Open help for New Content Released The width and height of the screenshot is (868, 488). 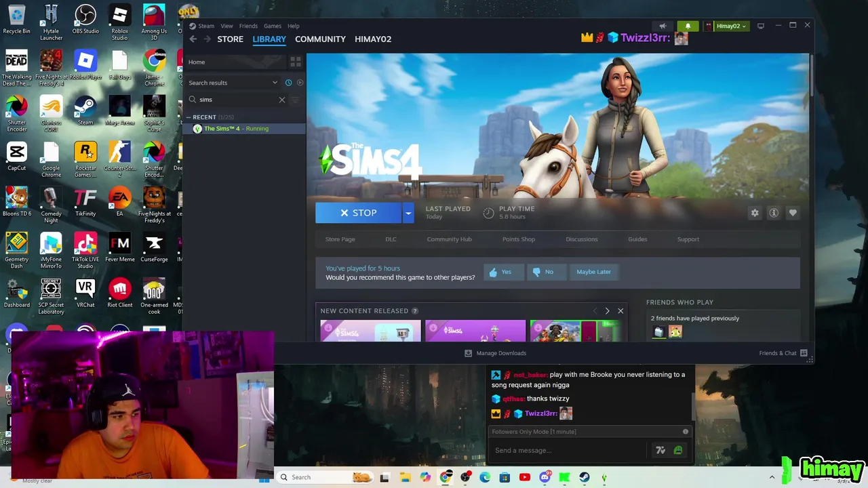tap(415, 311)
